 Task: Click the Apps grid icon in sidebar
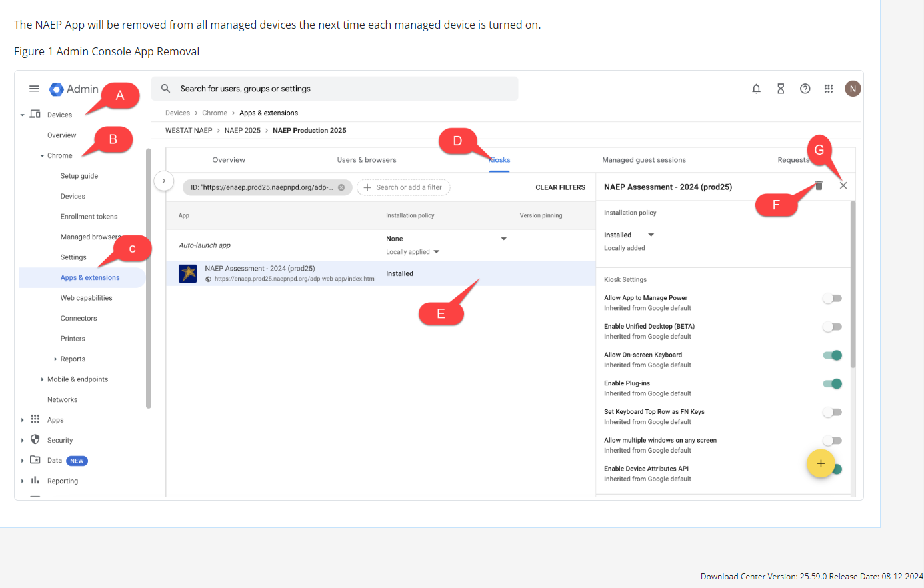click(x=35, y=419)
